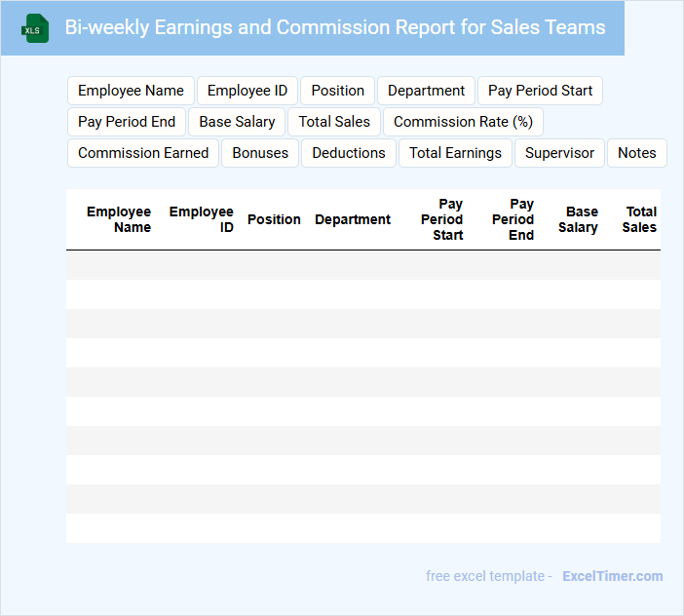Click the report title heading text
The image size is (684, 616).
point(334,27)
